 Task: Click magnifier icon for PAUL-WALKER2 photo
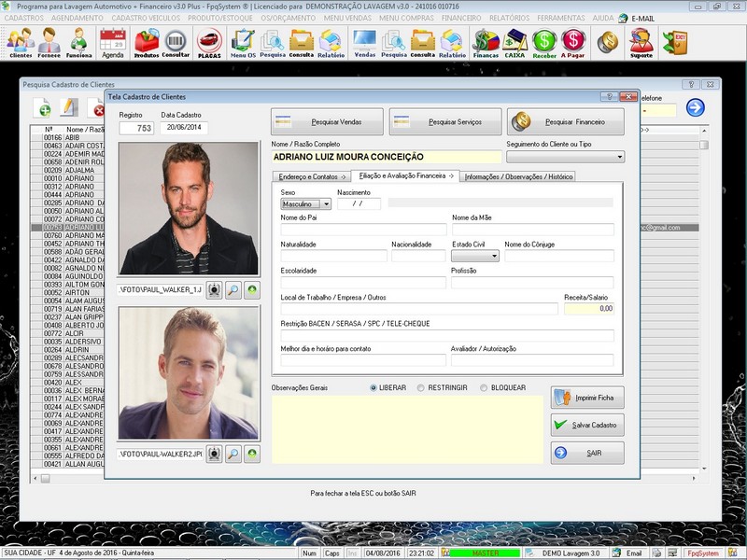[x=233, y=454]
